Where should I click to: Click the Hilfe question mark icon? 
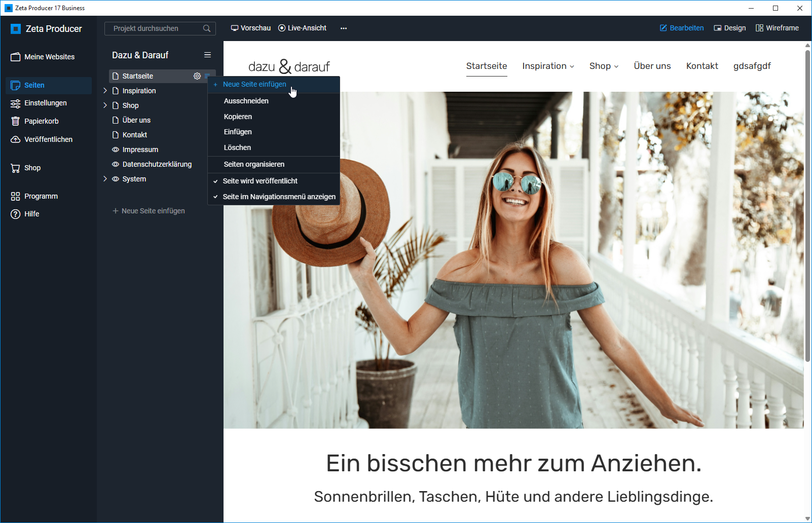click(x=16, y=214)
